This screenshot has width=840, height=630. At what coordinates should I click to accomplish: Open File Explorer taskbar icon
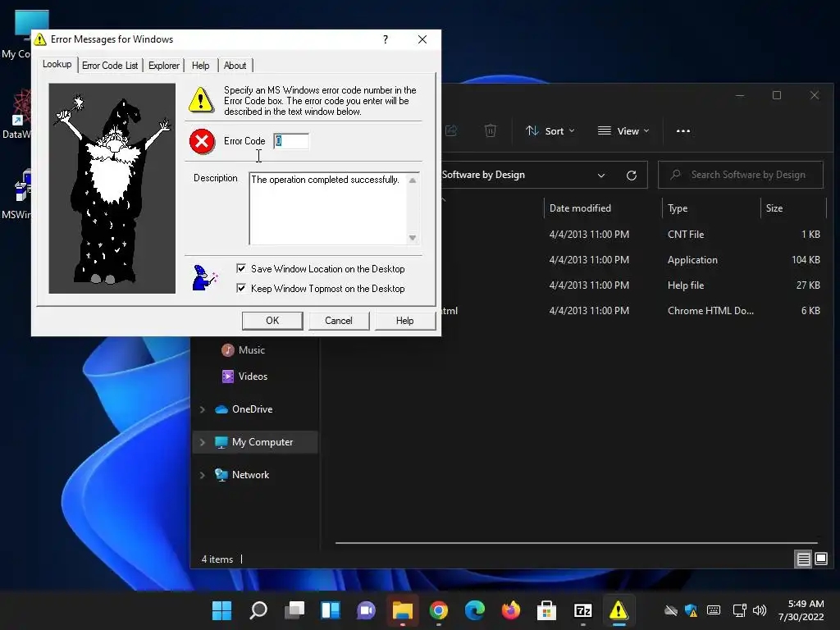402,610
